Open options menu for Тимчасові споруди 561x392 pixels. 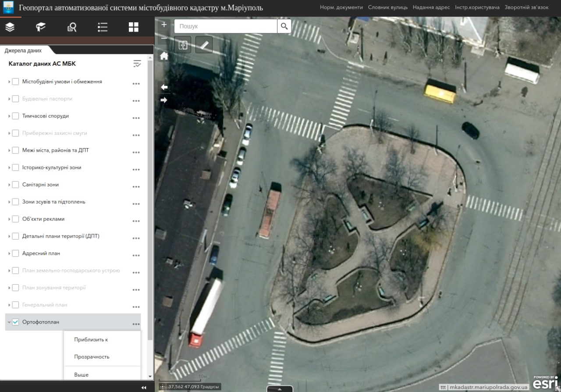click(x=136, y=118)
